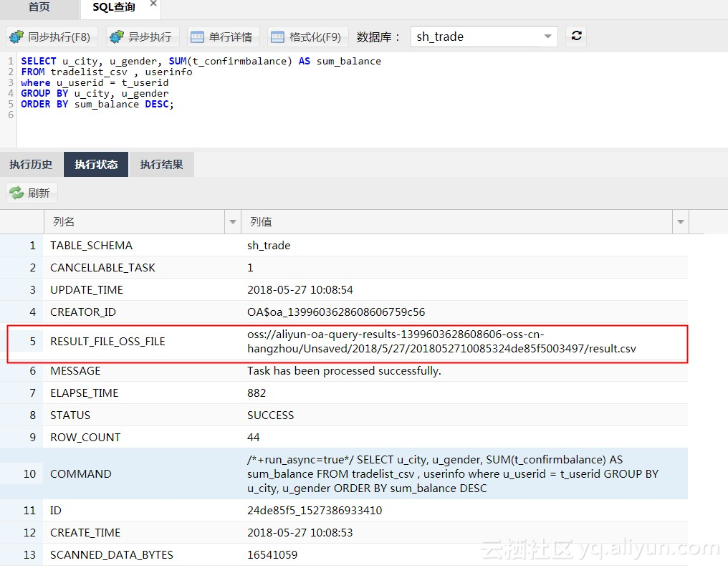Open the 列名 column header dropdown
Screen dimensions: 728x568
coord(233,222)
